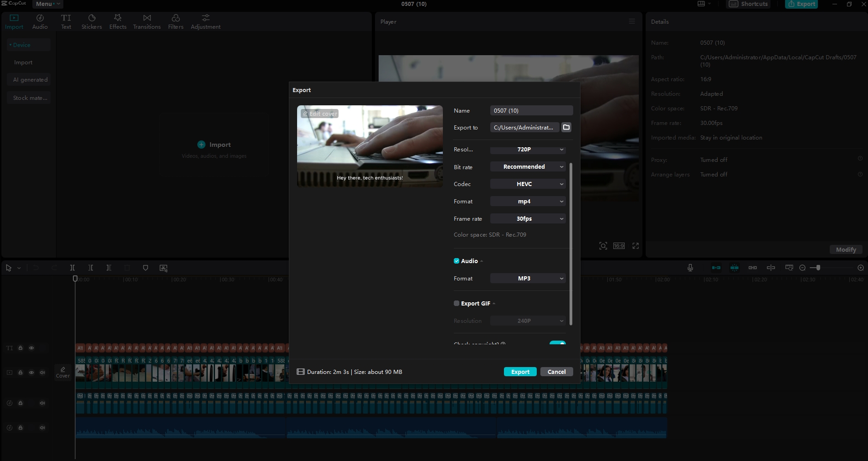Enable the Export GIF checkbox
Viewport: 868px width, 461px height.
click(457, 303)
